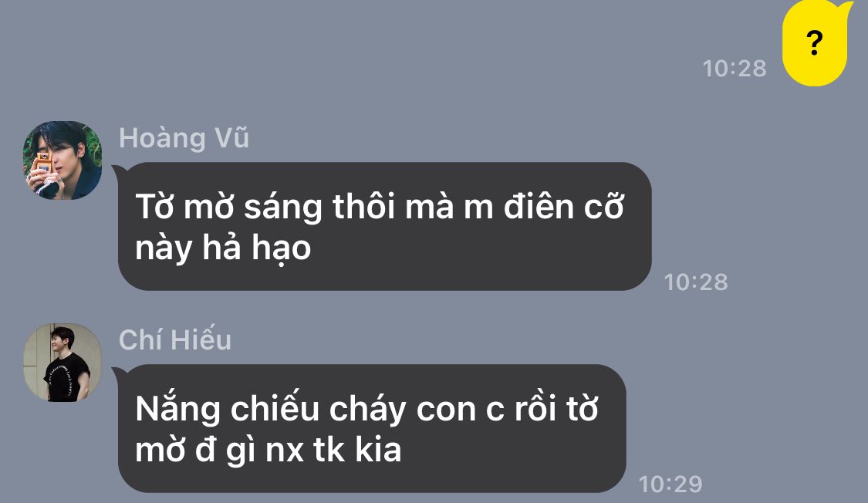Open Hoàng Vũ's profile picture

pyautogui.click(x=62, y=160)
